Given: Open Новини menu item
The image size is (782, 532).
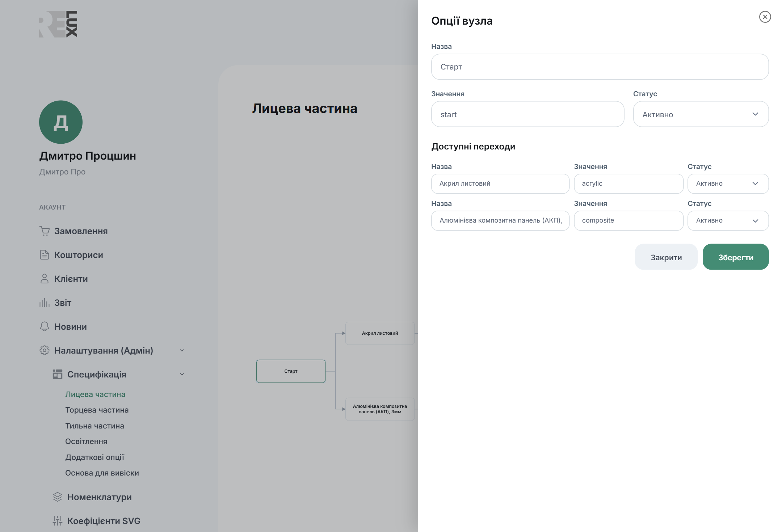Looking at the screenshot, I should [x=71, y=326].
